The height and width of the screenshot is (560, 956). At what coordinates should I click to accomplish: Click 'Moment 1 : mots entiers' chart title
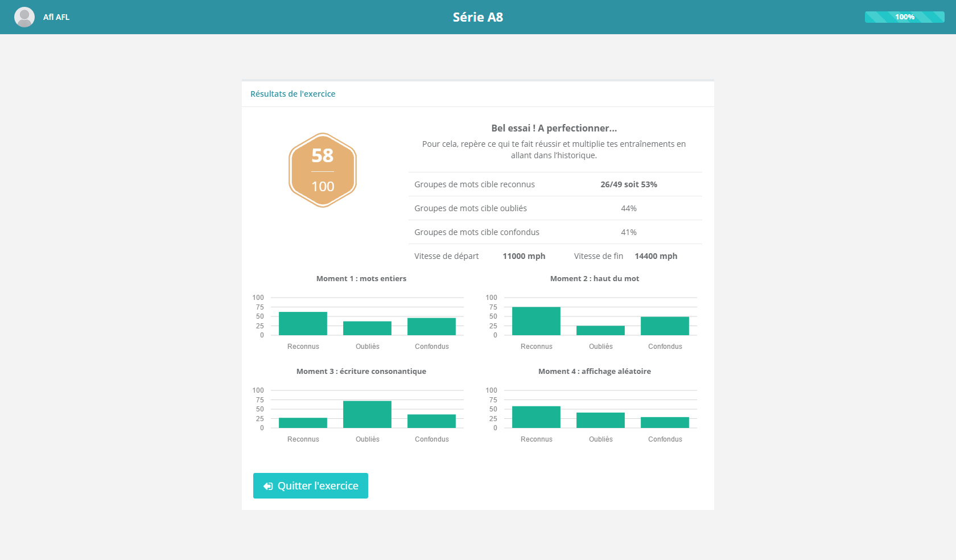pos(361,278)
